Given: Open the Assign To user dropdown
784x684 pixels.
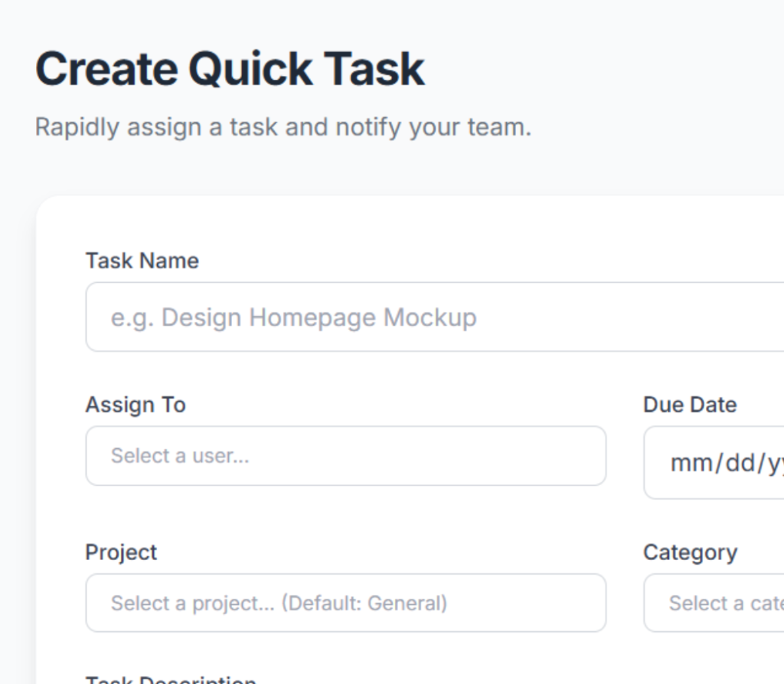Looking at the screenshot, I should (x=345, y=456).
